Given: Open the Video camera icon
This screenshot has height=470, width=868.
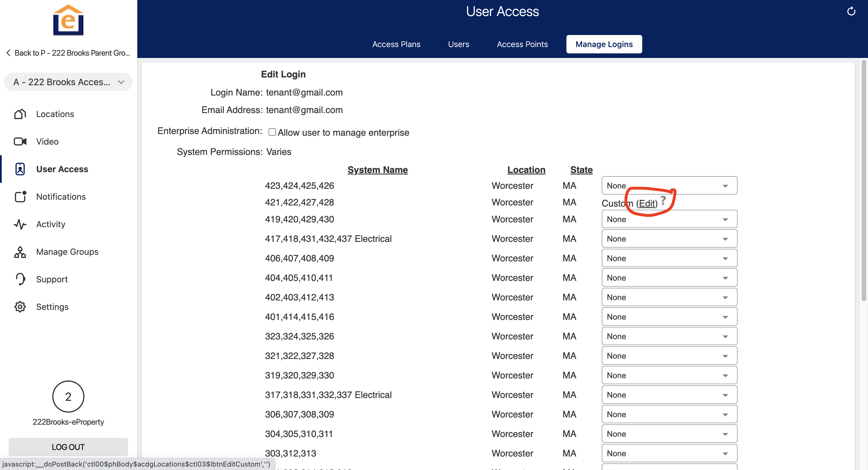Looking at the screenshot, I should tap(20, 141).
